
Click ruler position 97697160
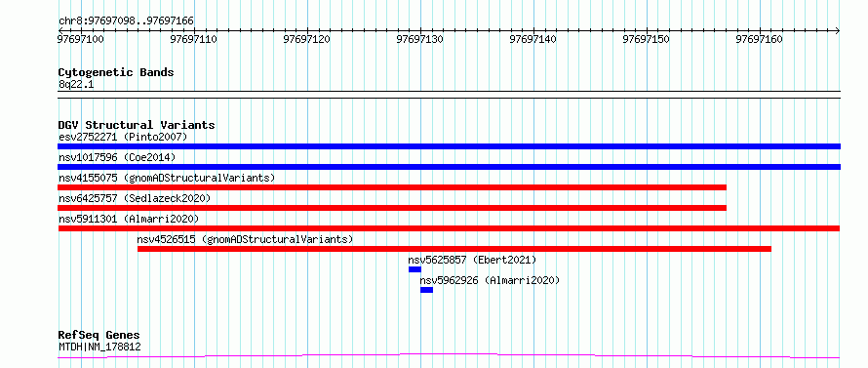(759, 39)
